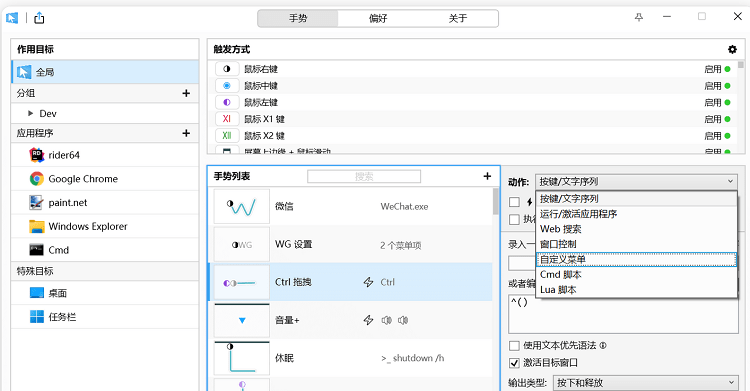The width and height of the screenshot is (750, 391).
Task: Click the lightning icon in 音量+ row
Action: pos(368,320)
